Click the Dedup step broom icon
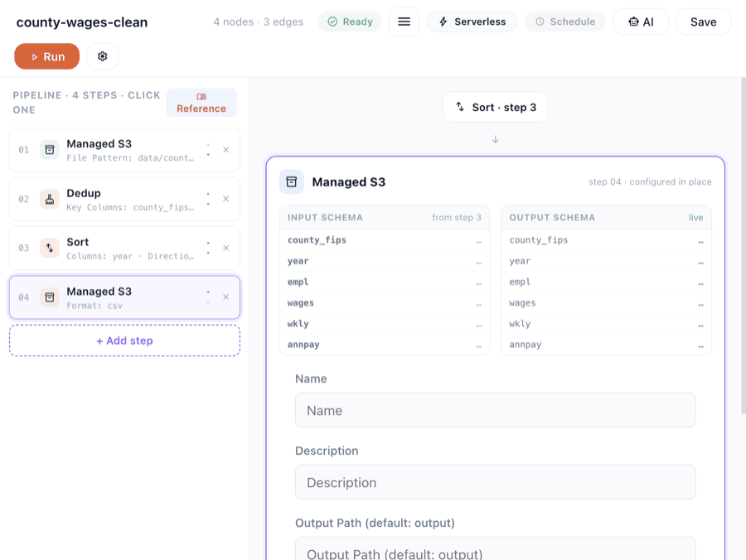The image size is (746, 560). (50, 199)
